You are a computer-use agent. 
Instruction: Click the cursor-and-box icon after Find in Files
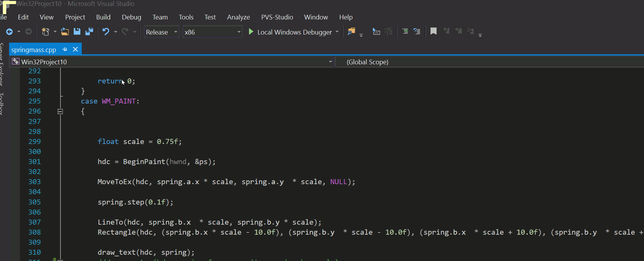(x=376, y=31)
